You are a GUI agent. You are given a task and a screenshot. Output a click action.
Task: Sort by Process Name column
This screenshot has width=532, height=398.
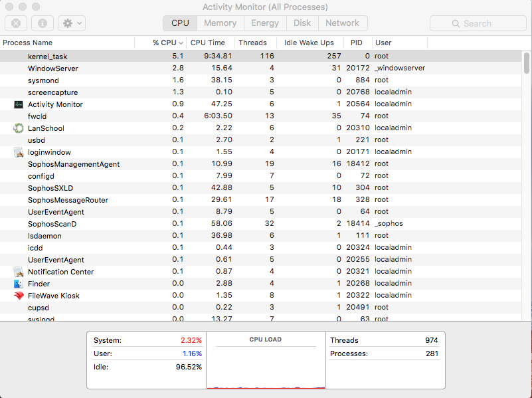point(67,43)
